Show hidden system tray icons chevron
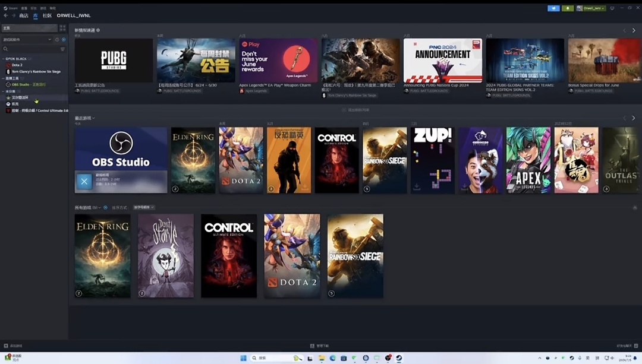This screenshot has height=364, width=642. tap(540, 358)
